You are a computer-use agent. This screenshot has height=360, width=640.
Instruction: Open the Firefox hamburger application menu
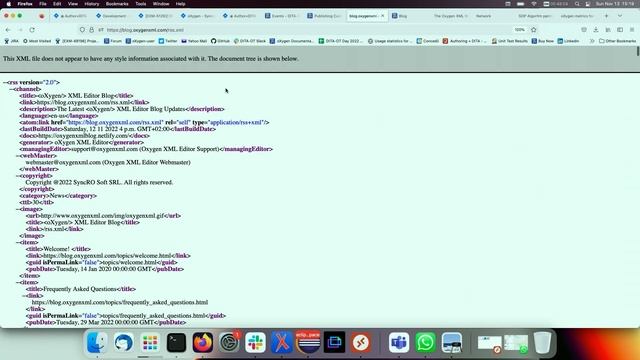[632, 30]
